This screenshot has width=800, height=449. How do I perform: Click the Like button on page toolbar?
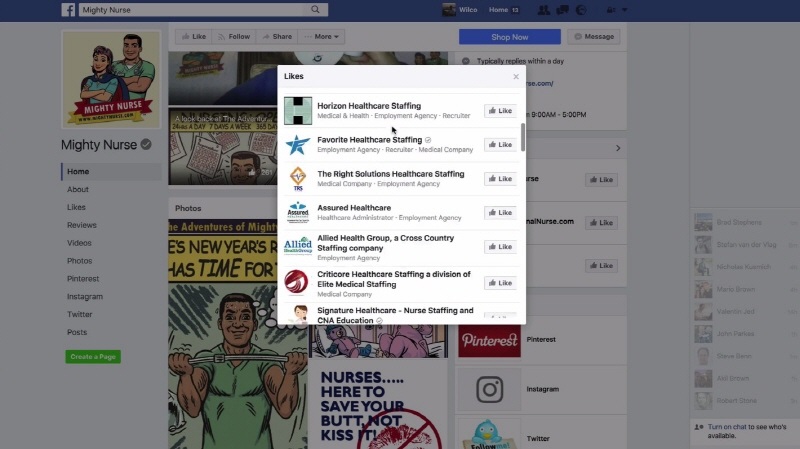[194, 37]
